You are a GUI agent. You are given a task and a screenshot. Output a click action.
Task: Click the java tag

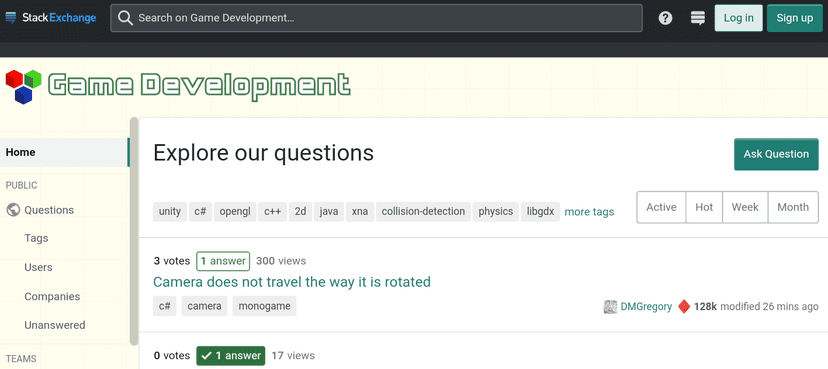[329, 212]
